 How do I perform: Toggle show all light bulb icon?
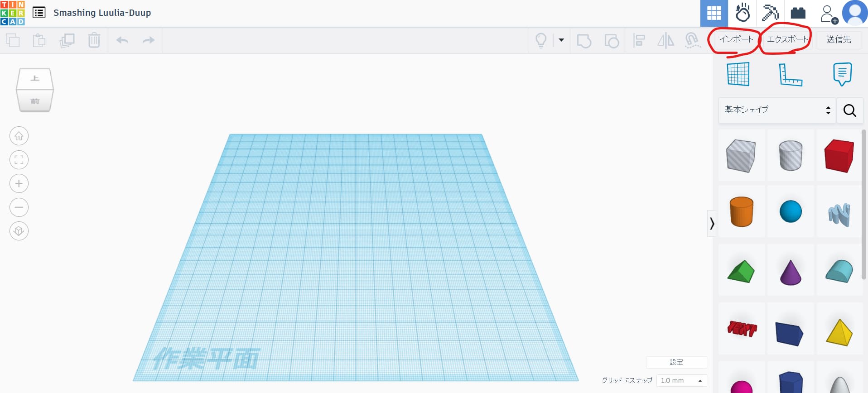(541, 40)
